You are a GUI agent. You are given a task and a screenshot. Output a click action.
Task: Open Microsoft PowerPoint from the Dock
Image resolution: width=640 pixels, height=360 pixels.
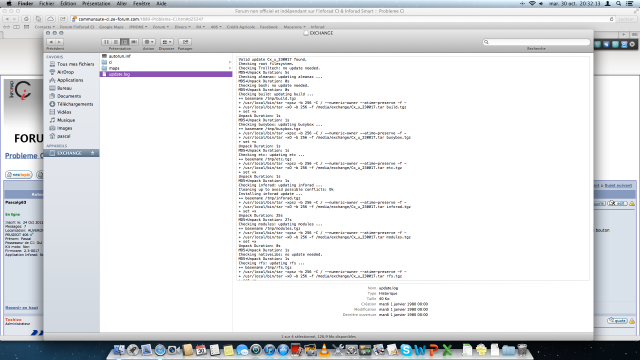click(433, 350)
